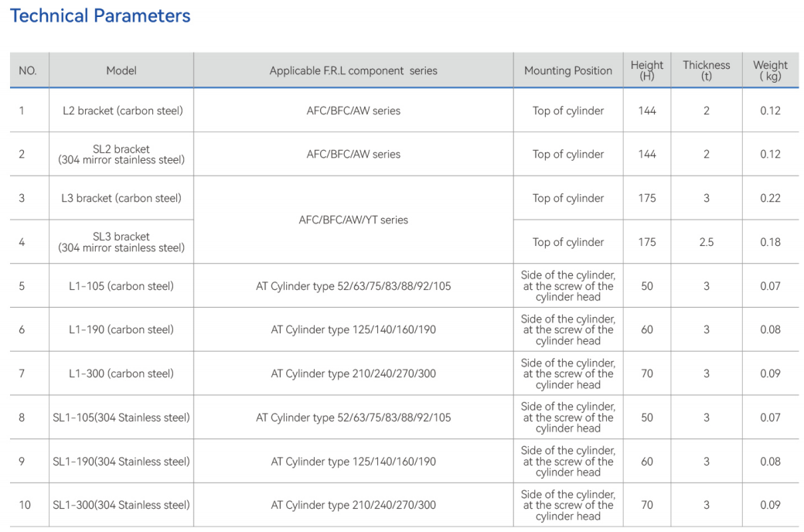The height and width of the screenshot is (532, 804).
Task: Click the Thickness (t) column header
Action: tap(706, 71)
